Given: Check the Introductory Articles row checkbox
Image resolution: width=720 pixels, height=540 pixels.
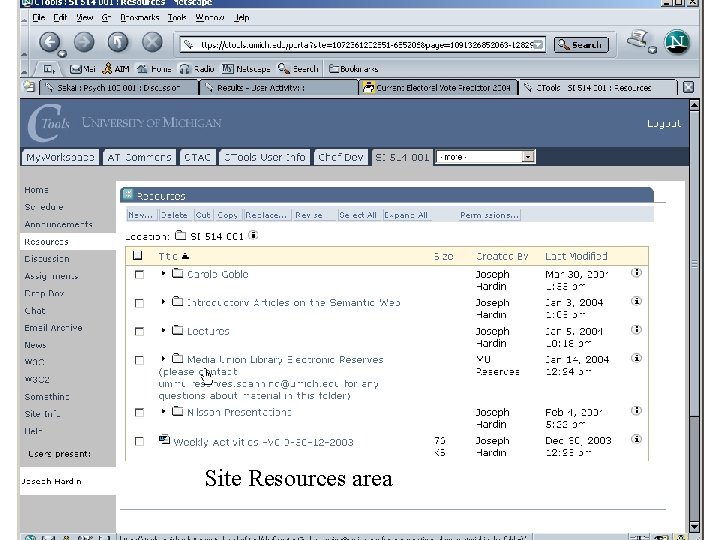Looking at the screenshot, I should point(139,303).
